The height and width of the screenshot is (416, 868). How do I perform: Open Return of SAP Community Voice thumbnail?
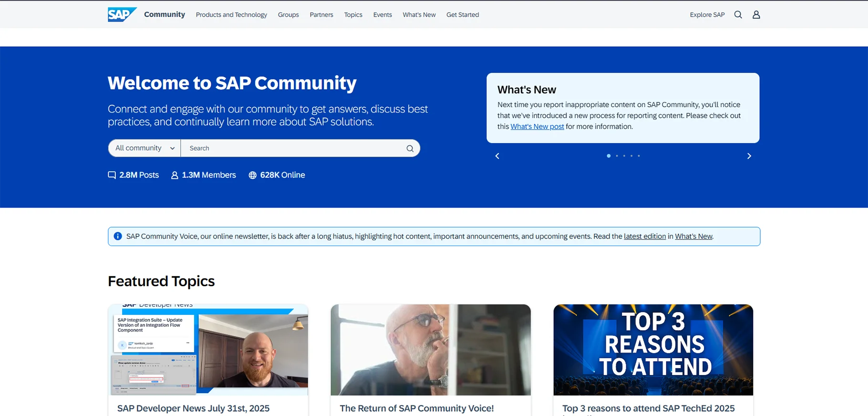431,350
